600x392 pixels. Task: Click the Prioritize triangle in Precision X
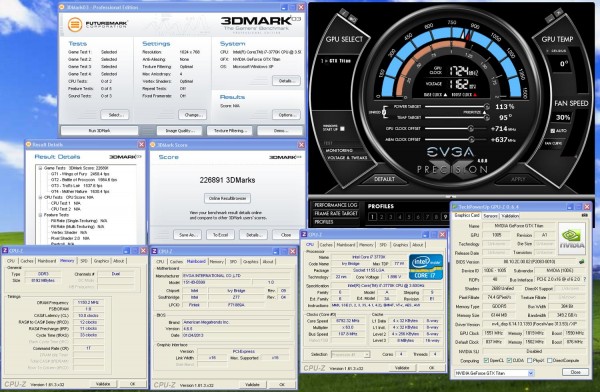(484, 112)
